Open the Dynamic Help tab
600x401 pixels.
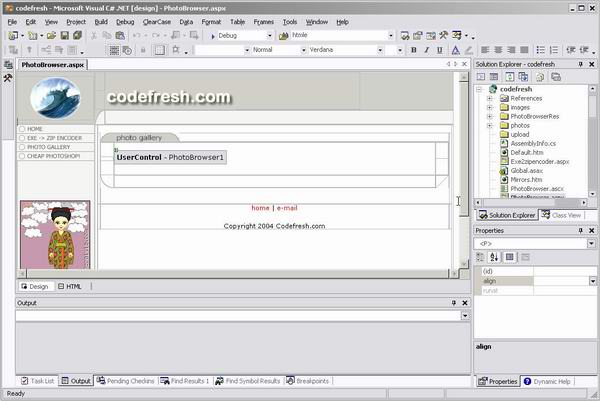pyautogui.click(x=547, y=381)
